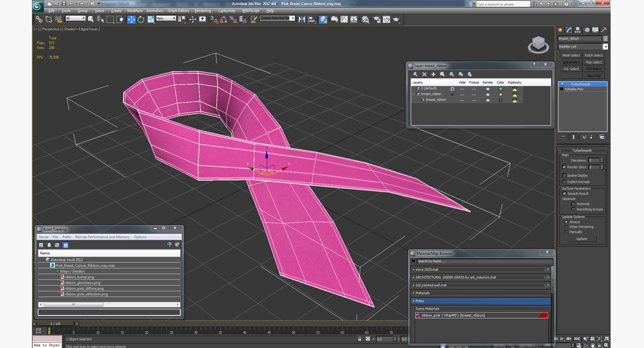Activate the Select and Uniform Scale tool
Viewport: 644px width, 348px height.
151,19
